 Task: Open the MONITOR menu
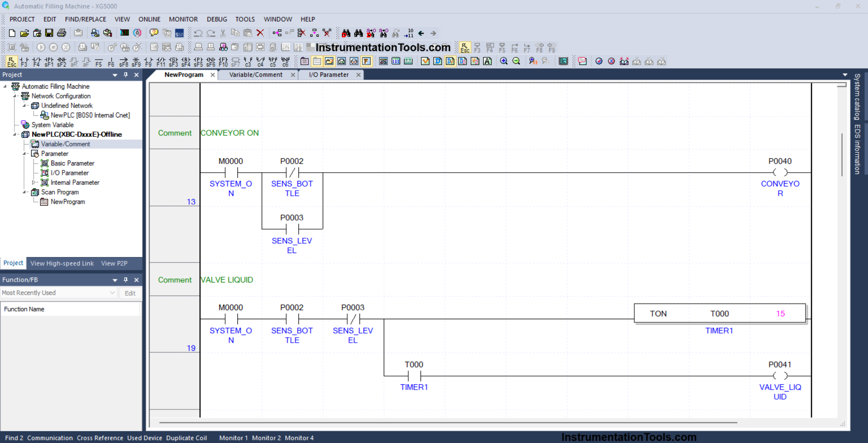(183, 19)
